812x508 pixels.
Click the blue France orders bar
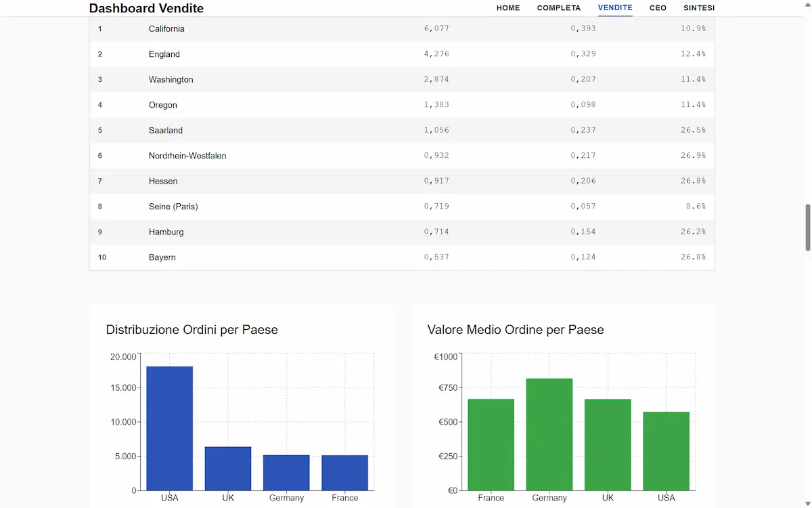pos(344,472)
